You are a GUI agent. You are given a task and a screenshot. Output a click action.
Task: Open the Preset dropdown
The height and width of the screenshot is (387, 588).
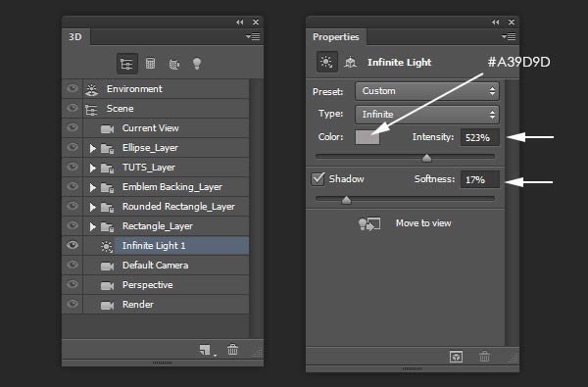click(427, 91)
